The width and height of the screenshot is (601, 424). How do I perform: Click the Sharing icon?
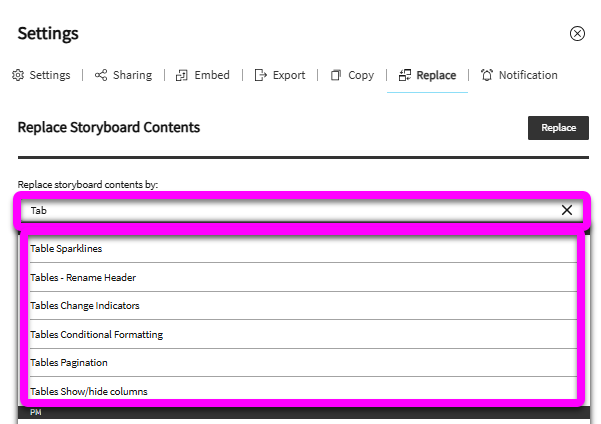click(101, 75)
